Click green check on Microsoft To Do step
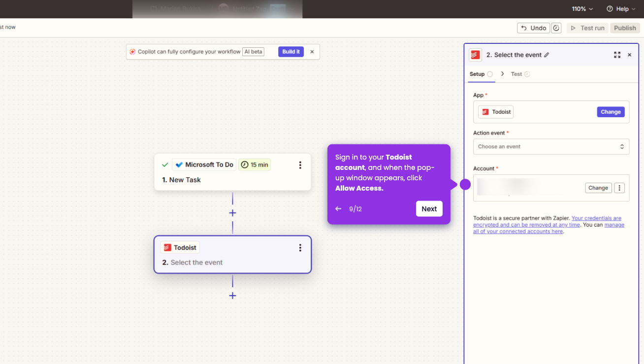This screenshot has width=644, height=364. 165,165
